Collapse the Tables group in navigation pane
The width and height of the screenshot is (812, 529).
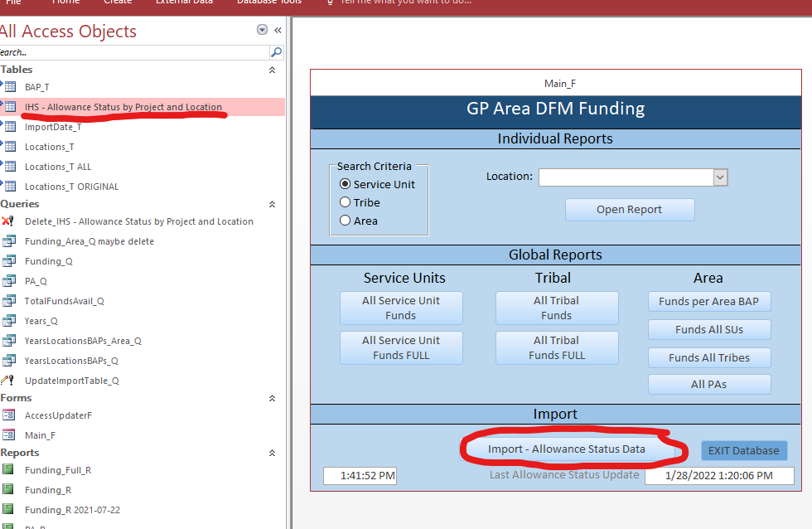point(272,70)
